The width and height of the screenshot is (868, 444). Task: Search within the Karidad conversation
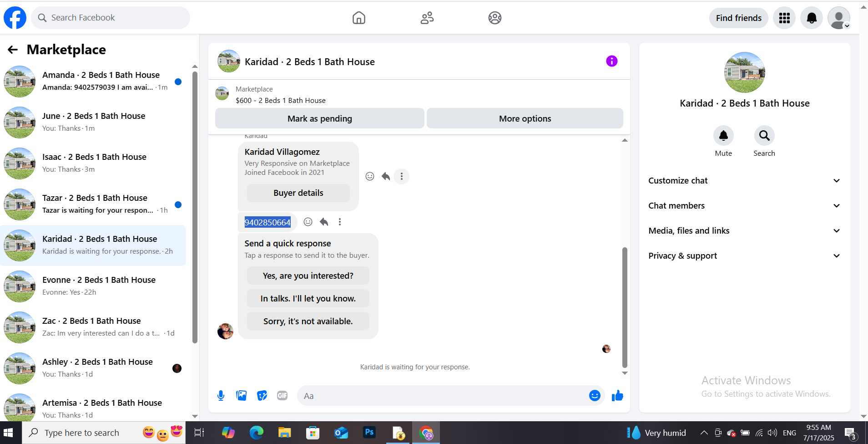click(x=764, y=136)
